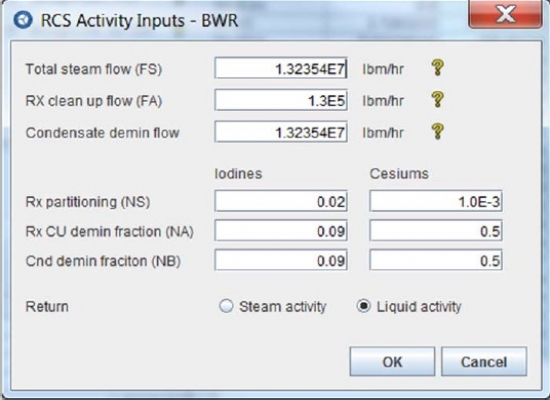550x400 pixels.
Task: Click the Total steam flow (FS) field
Action: point(281,68)
